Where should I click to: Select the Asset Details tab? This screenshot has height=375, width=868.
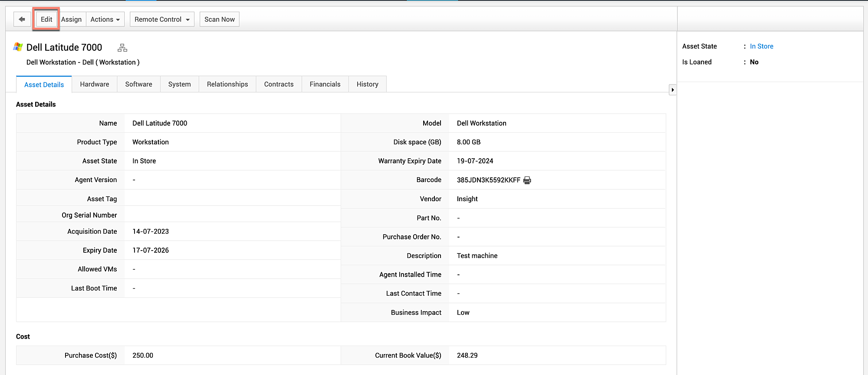point(44,85)
